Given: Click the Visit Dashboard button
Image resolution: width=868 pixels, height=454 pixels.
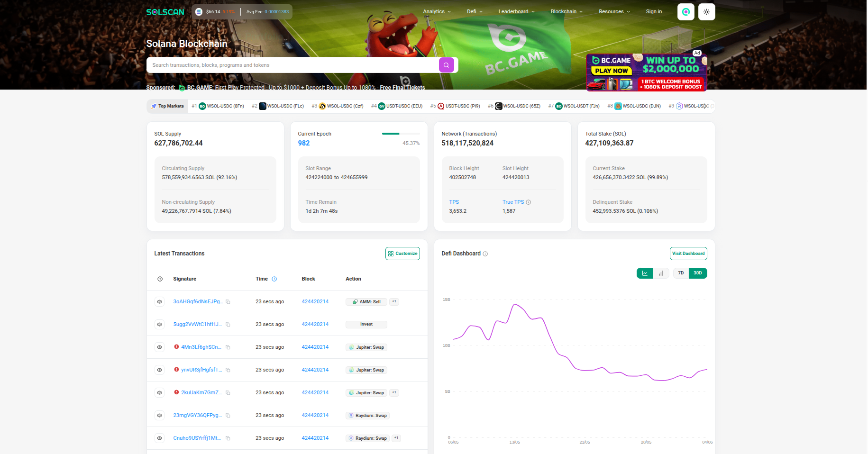Looking at the screenshot, I should [688, 254].
